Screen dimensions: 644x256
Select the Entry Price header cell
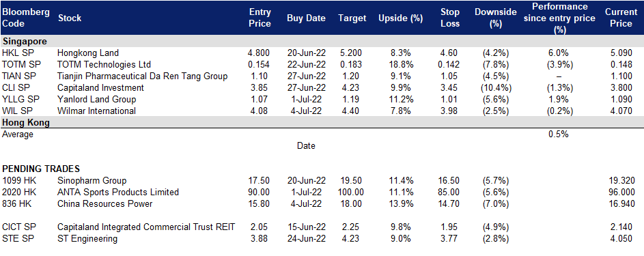[260, 18]
